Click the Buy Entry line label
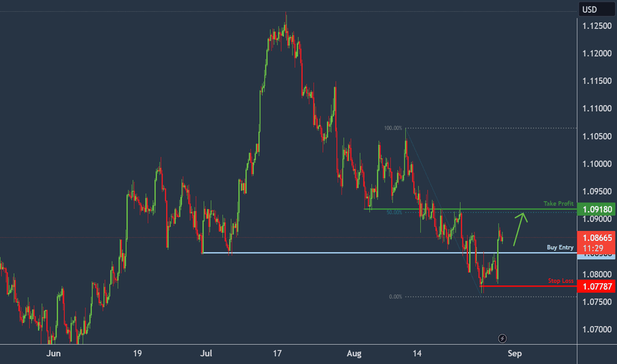 pos(560,247)
